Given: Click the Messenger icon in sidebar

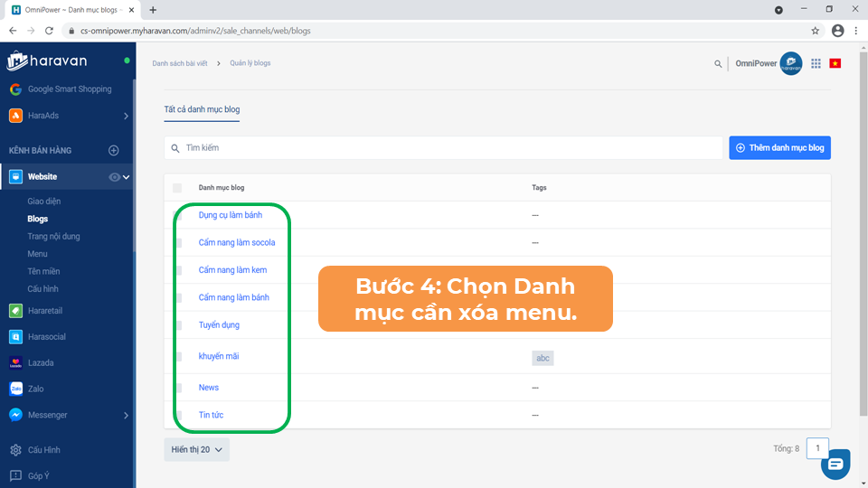Looking at the screenshot, I should tap(15, 416).
